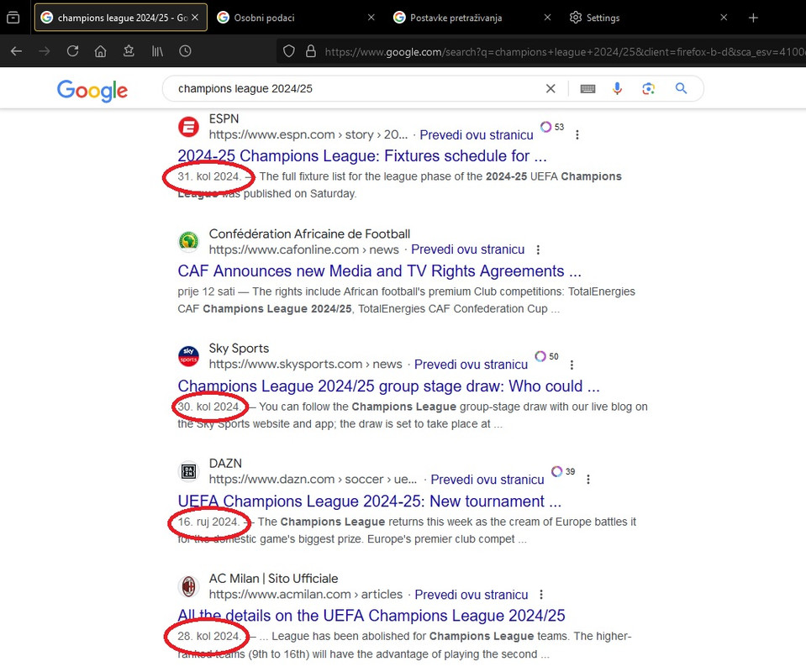This screenshot has width=806, height=672.
Task: Click the browser forward arrow
Action: pyautogui.click(x=45, y=51)
